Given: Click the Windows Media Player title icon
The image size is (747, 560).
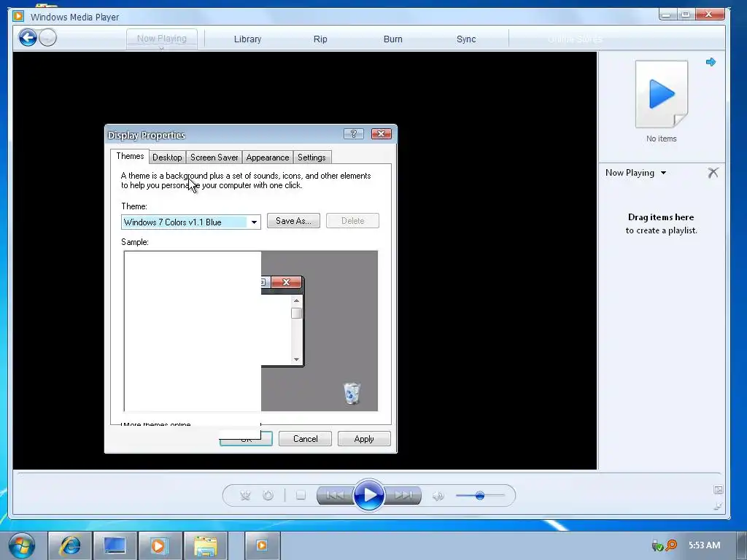Looking at the screenshot, I should (18, 16).
